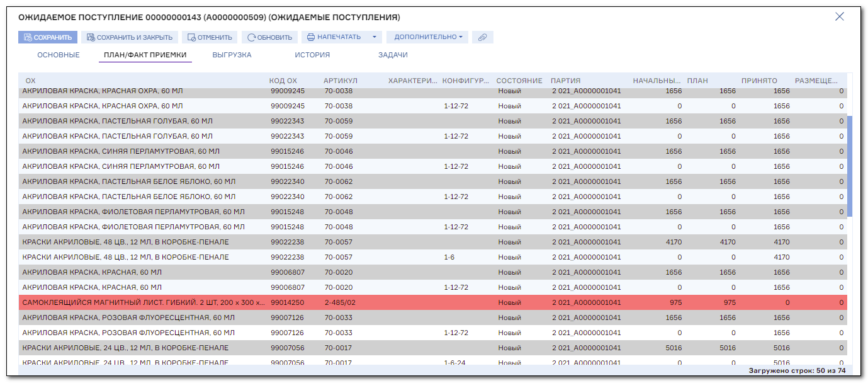Click the Конфигур... column header
The image size is (868, 383).
click(466, 81)
